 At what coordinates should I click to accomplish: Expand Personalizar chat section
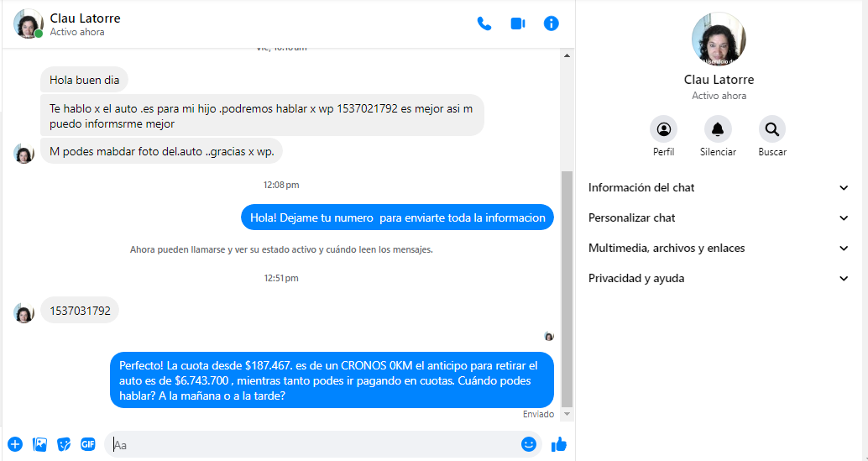pyautogui.click(x=719, y=217)
